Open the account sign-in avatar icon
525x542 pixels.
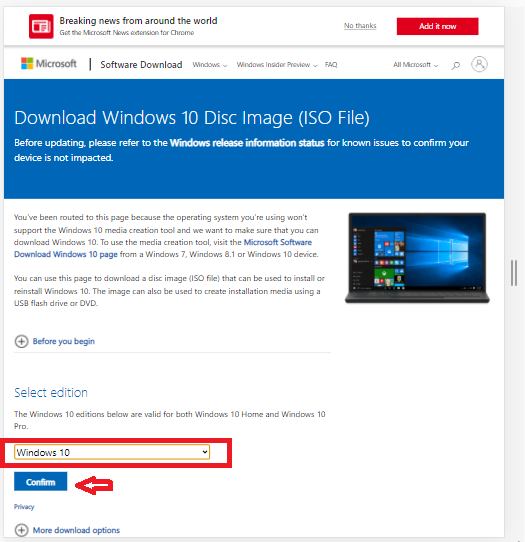tap(479, 64)
